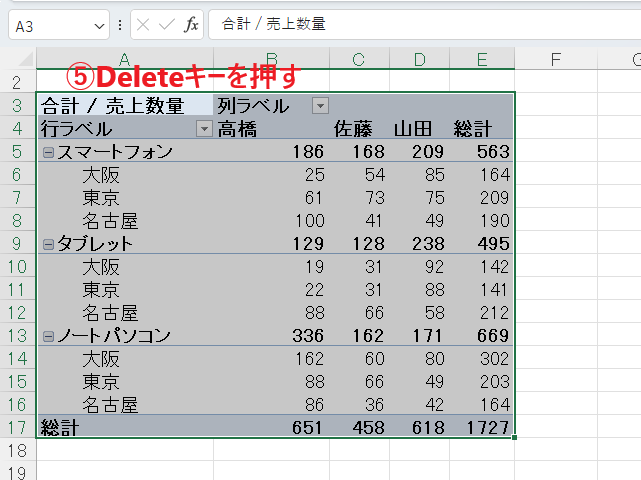Collapse the タブレット group
Image resolution: width=641 pixels, height=480 pixels.
point(48,244)
